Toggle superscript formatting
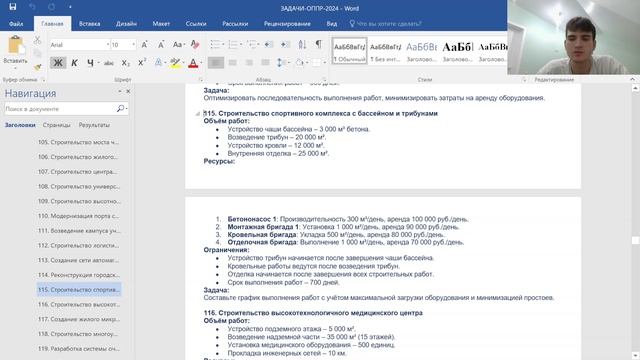The height and width of the screenshot is (360, 640). coord(142,62)
